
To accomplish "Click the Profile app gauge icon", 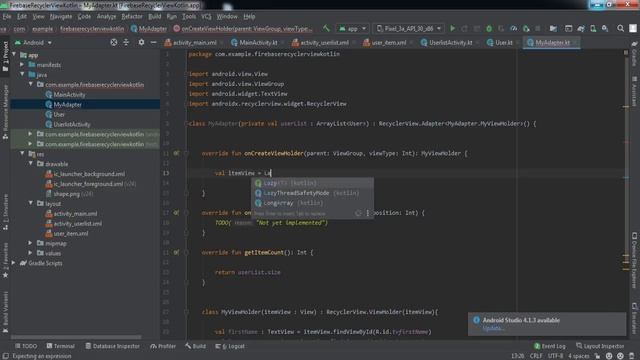I will point(513,28).
